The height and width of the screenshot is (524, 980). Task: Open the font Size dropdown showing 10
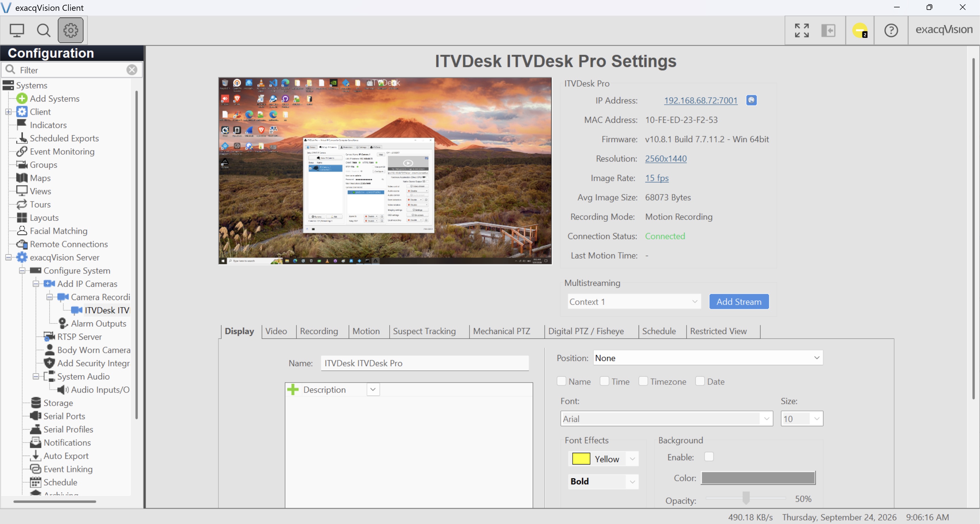pyautogui.click(x=802, y=419)
